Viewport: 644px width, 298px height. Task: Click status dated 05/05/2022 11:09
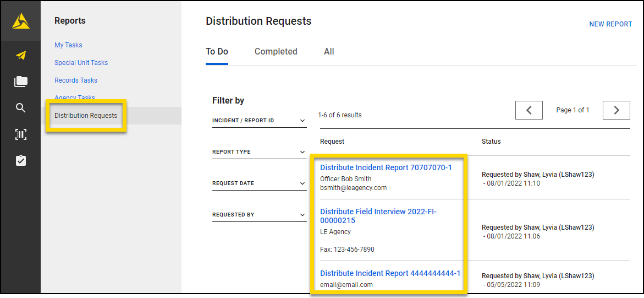[x=538, y=280]
